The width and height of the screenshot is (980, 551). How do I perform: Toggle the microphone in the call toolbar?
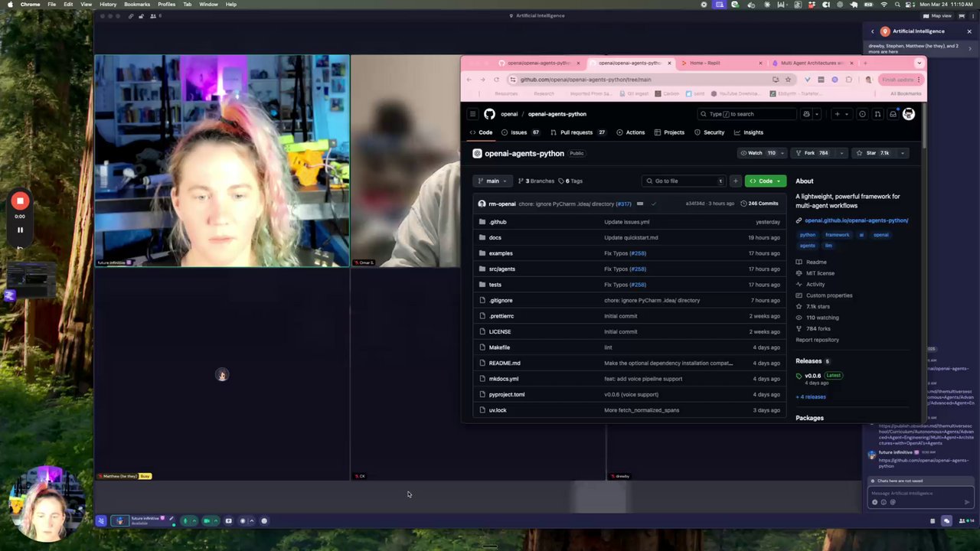[x=185, y=521]
